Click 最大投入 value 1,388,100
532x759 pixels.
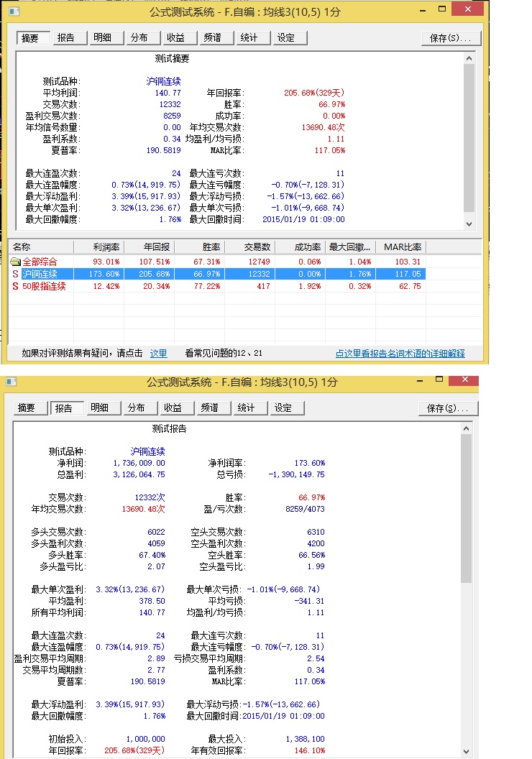[305, 739]
